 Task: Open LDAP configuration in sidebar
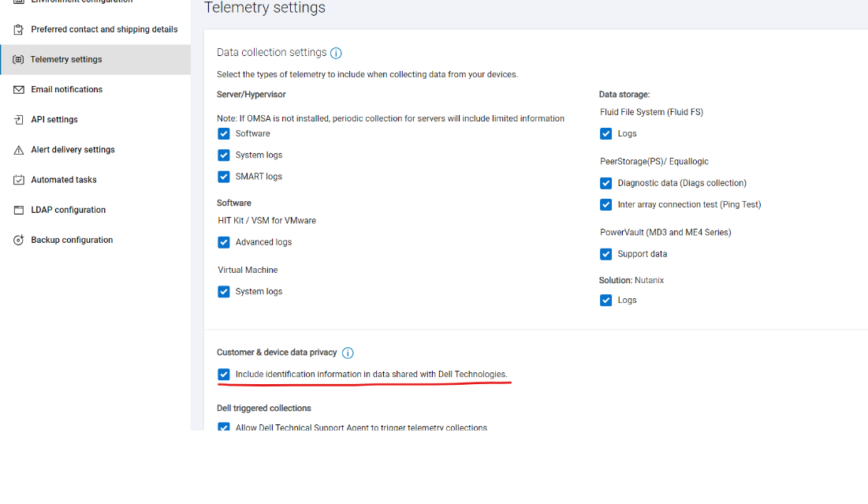(x=69, y=210)
